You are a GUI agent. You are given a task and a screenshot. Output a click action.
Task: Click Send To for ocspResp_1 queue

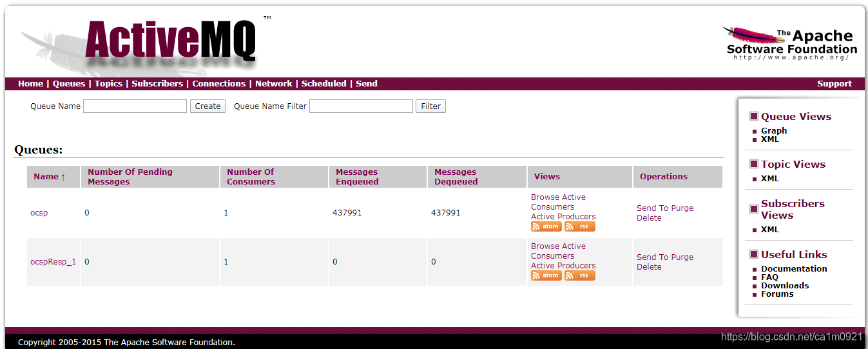click(x=652, y=257)
